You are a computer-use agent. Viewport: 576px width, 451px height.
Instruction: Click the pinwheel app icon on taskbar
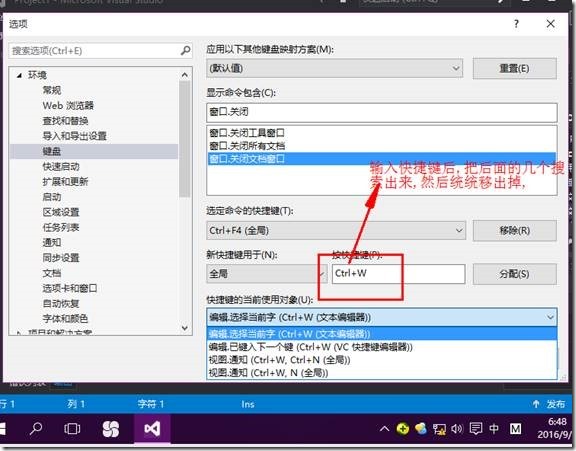(x=111, y=429)
